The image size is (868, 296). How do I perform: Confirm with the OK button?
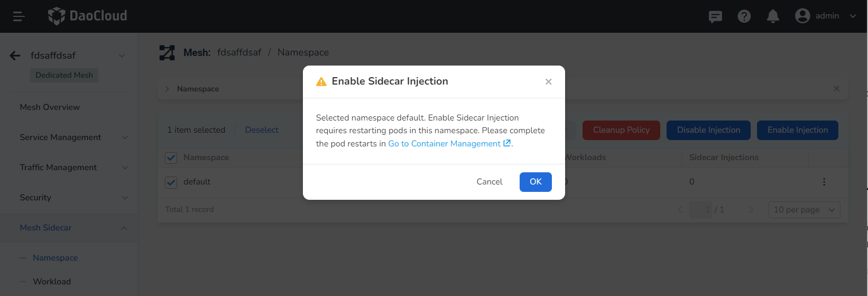click(x=535, y=182)
